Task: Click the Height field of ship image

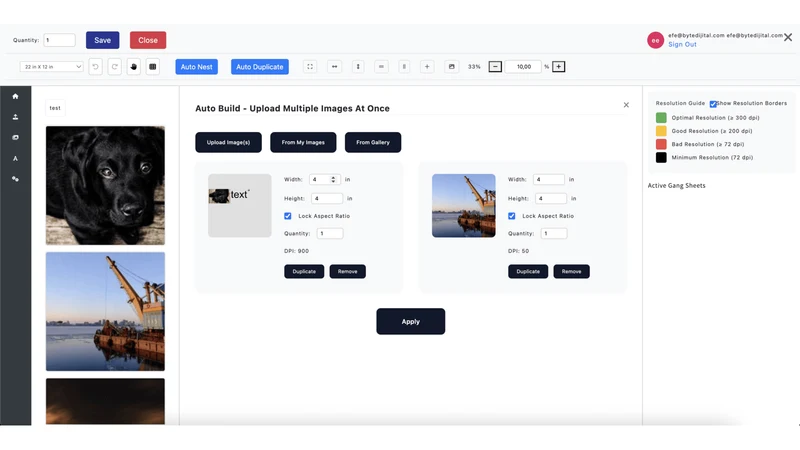Action: [x=551, y=198]
